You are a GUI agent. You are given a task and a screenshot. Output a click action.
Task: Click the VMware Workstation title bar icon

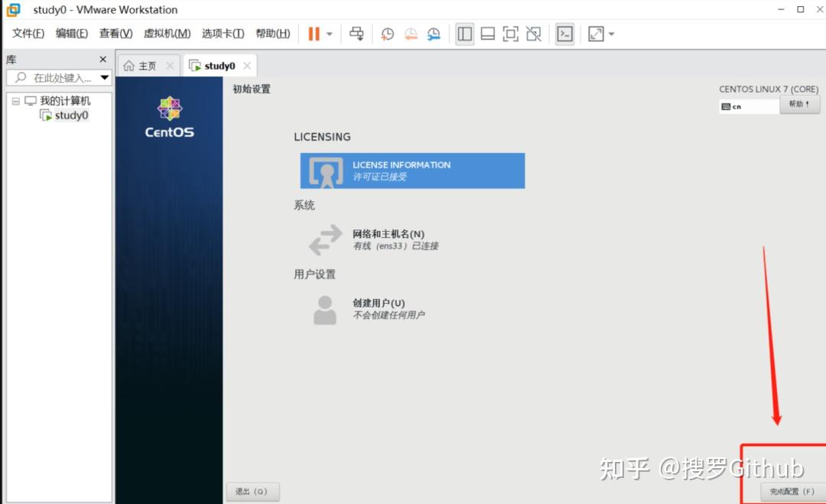[x=13, y=10]
